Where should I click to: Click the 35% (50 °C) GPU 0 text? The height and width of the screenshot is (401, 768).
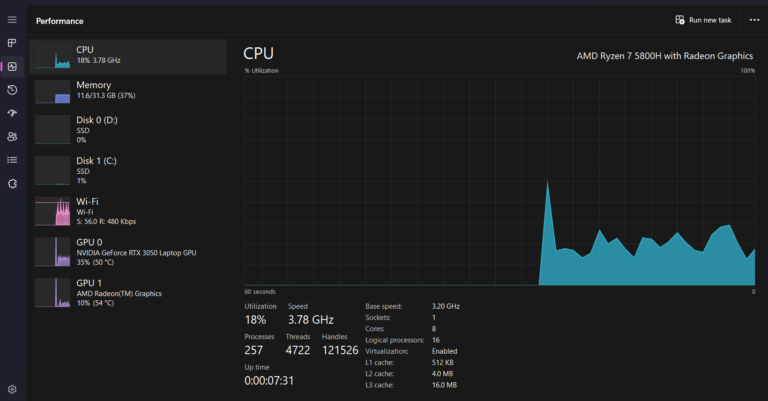95,262
